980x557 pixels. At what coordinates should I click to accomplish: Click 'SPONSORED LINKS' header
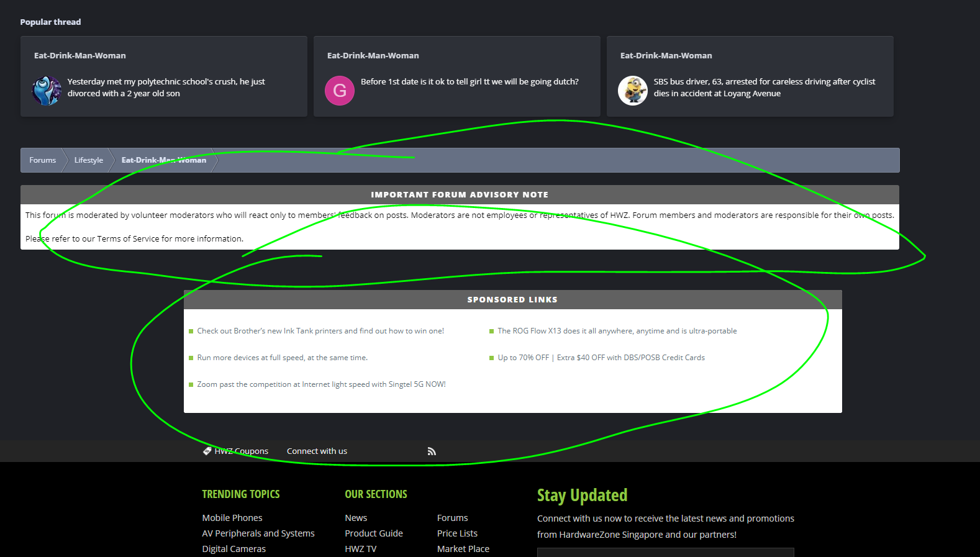pyautogui.click(x=512, y=299)
